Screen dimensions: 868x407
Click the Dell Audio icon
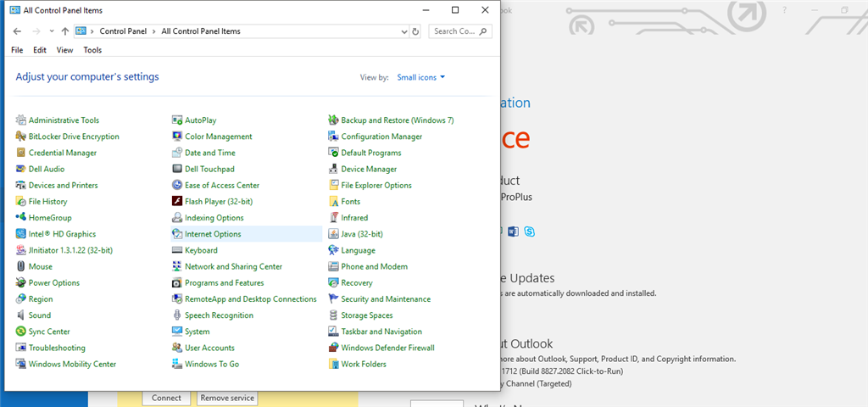tap(21, 169)
